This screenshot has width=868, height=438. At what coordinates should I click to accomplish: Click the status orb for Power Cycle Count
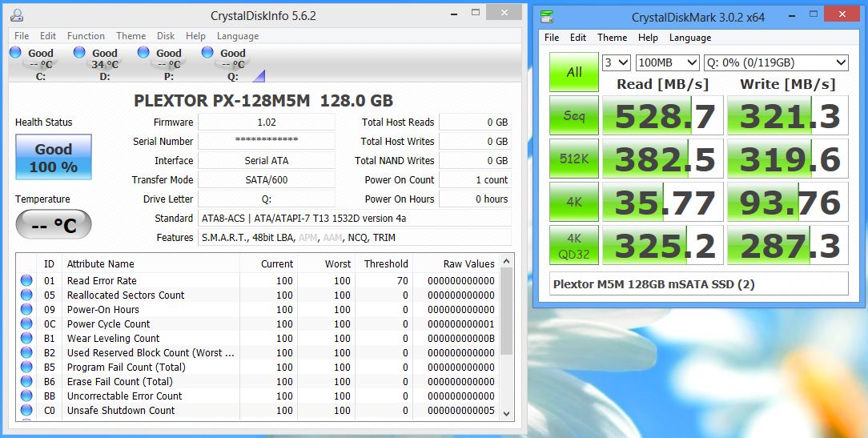tap(26, 324)
